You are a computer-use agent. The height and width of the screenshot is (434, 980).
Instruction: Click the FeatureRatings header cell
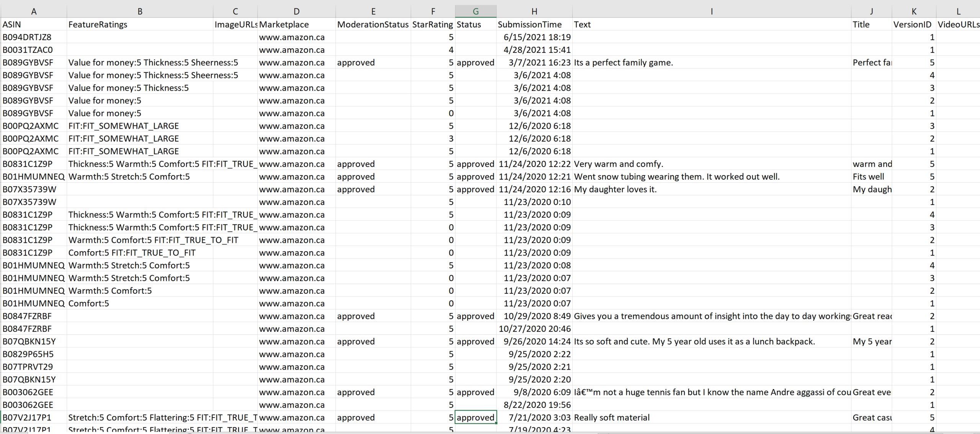click(x=140, y=25)
